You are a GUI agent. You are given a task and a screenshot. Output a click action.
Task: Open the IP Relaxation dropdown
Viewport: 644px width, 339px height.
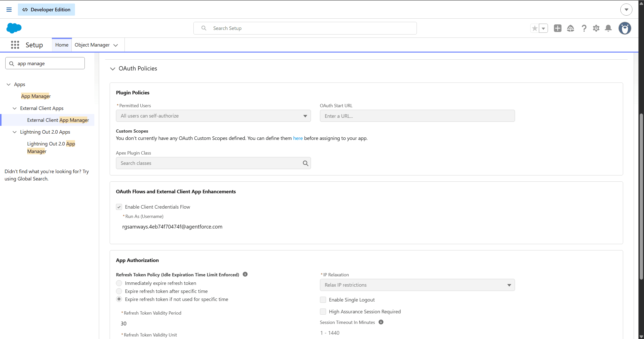(417, 285)
